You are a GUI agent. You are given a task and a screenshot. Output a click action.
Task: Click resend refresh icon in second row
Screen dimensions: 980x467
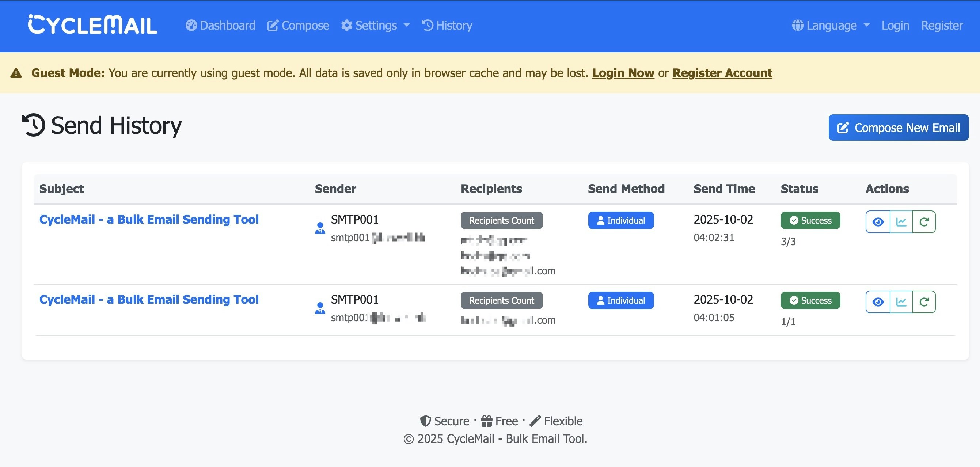coord(924,302)
